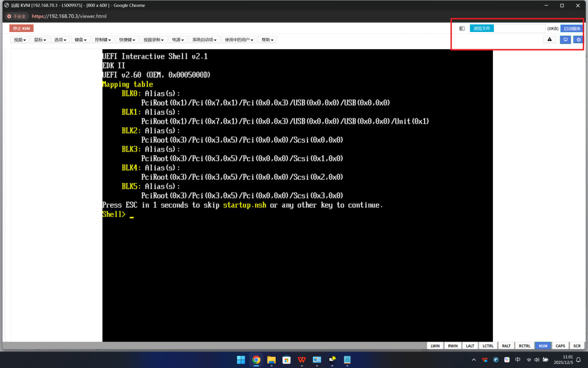Image resolution: width=588 pixels, height=368 pixels.
Task: Click the media file path input field
Action: coord(519,28)
